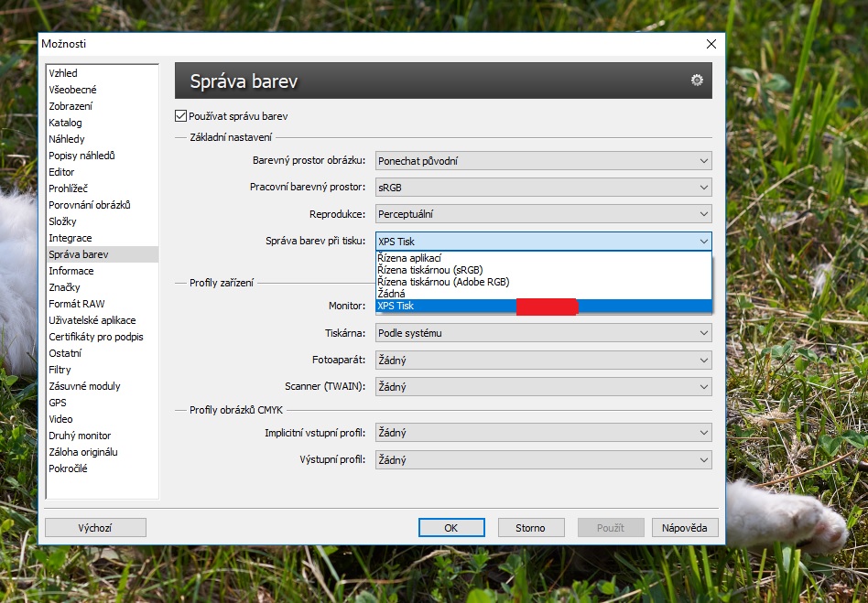Uncheck the Používat správu barev checkbox
This screenshot has width=868, height=603.
(180, 116)
